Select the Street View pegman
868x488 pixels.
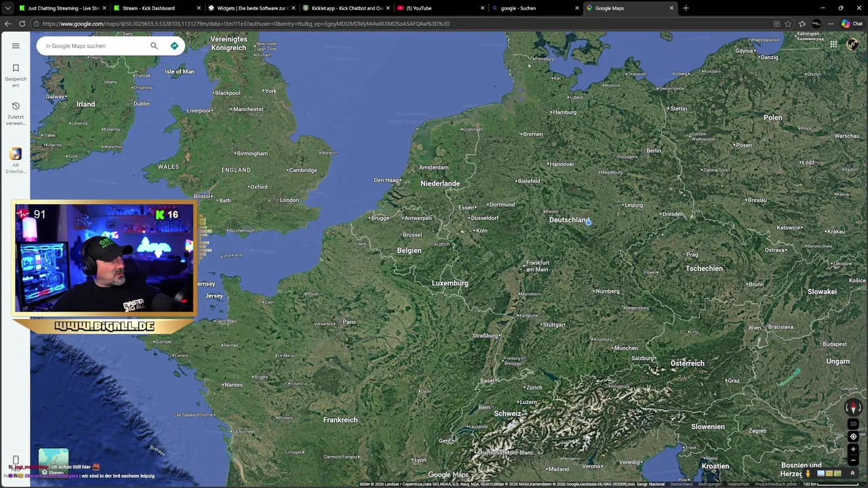[x=808, y=473]
